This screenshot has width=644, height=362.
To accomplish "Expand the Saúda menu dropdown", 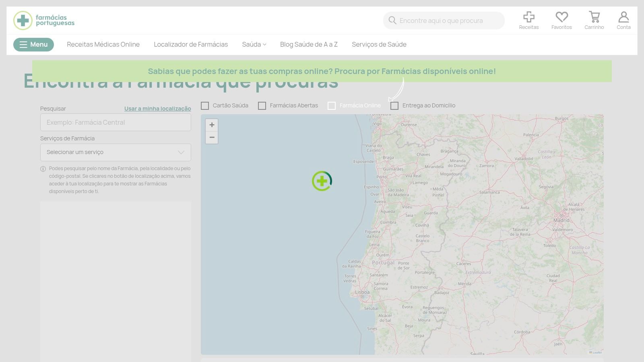I will [x=254, y=44].
